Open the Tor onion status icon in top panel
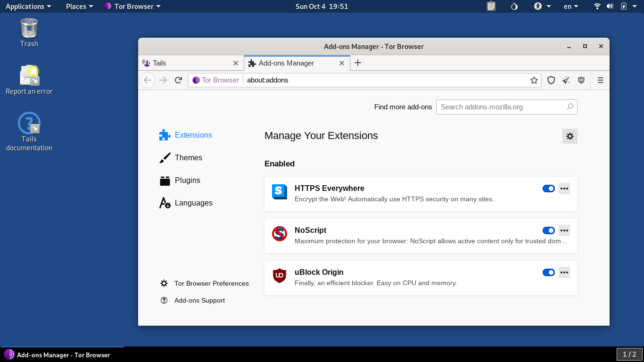This screenshot has width=644, height=362. [514, 6]
